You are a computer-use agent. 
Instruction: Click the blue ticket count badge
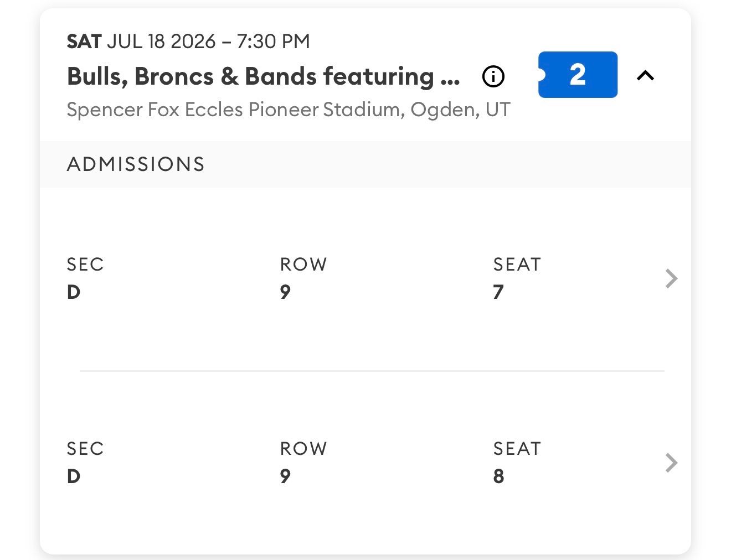coord(578,75)
